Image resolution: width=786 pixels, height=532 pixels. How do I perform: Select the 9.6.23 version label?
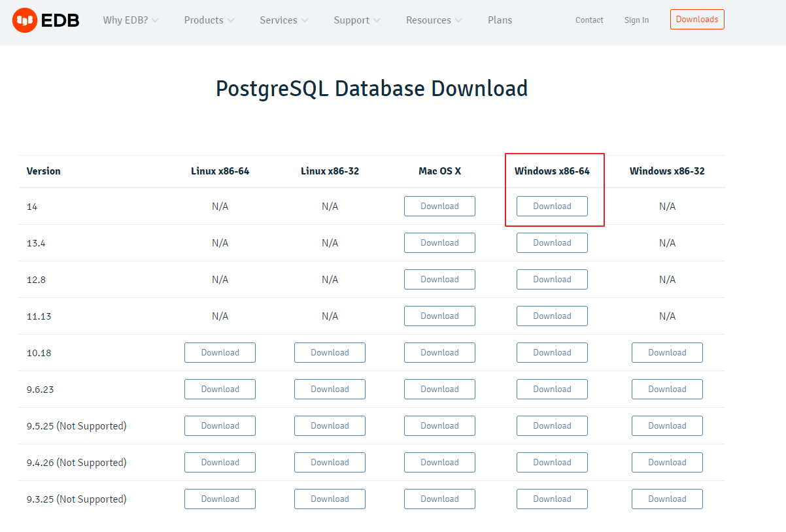click(x=39, y=390)
